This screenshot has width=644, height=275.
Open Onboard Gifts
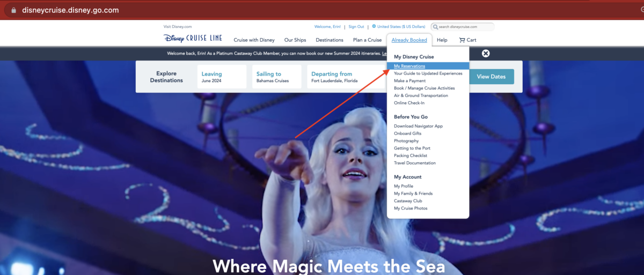(407, 133)
